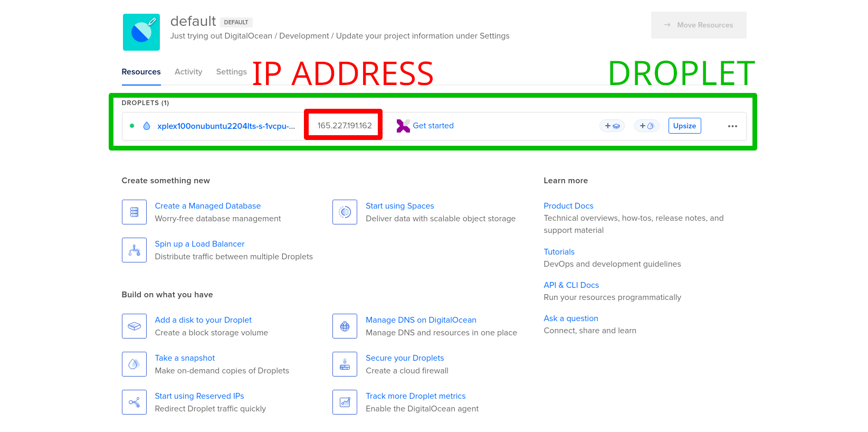Viewport: 868px width, 432px height.
Task: Open Create a Managed Database link
Action: [x=207, y=206]
